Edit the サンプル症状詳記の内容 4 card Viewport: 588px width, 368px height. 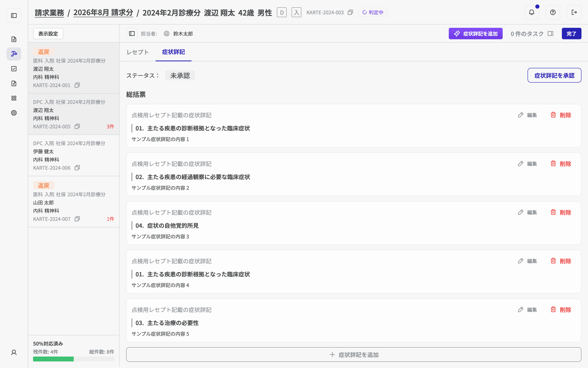point(527,261)
